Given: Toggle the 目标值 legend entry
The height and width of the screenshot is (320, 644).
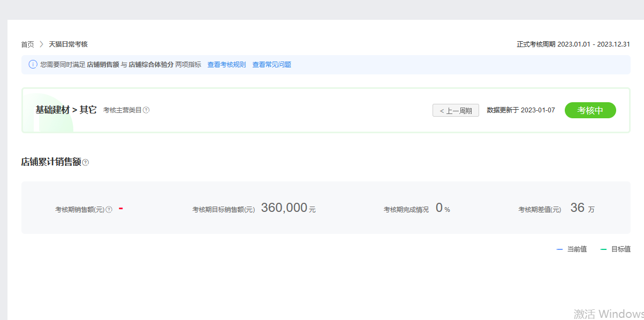Looking at the screenshot, I should click(x=615, y=249).
